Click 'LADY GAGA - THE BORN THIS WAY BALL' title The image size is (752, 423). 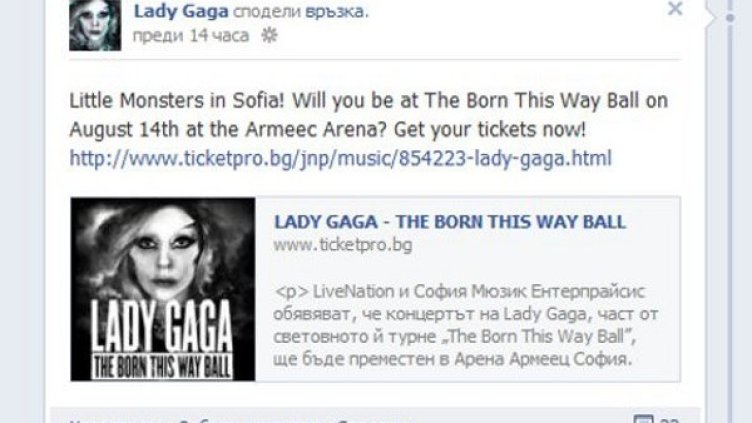(450, 222)
